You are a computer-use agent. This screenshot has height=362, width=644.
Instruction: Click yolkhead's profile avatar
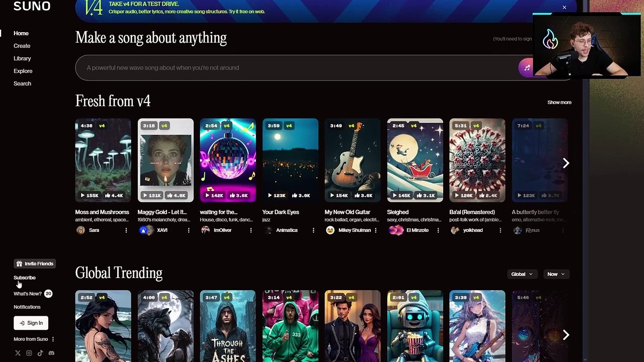point(455,230)
